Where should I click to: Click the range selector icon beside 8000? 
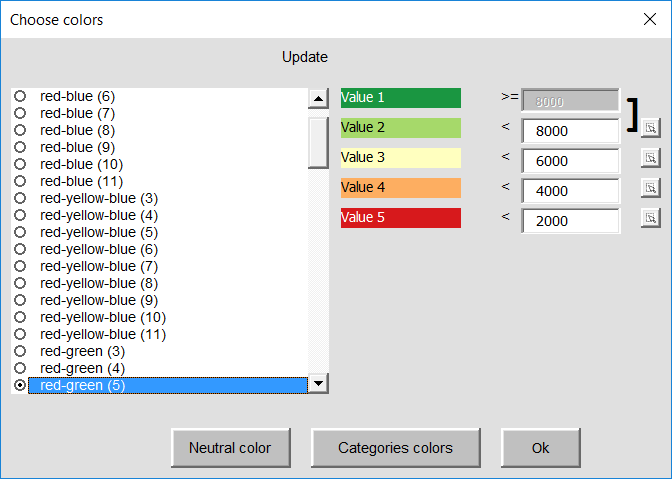(x=651, y=128)
